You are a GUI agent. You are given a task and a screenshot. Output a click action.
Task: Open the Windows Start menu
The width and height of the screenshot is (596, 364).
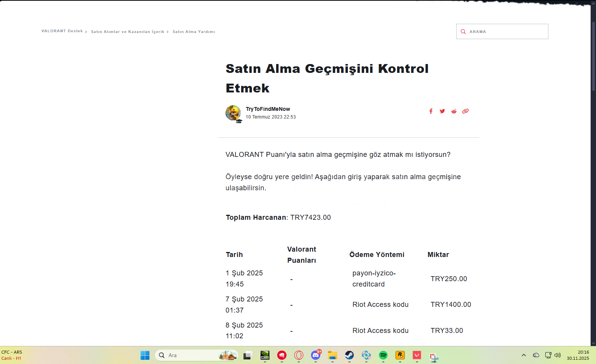click(x=145, y=355)
